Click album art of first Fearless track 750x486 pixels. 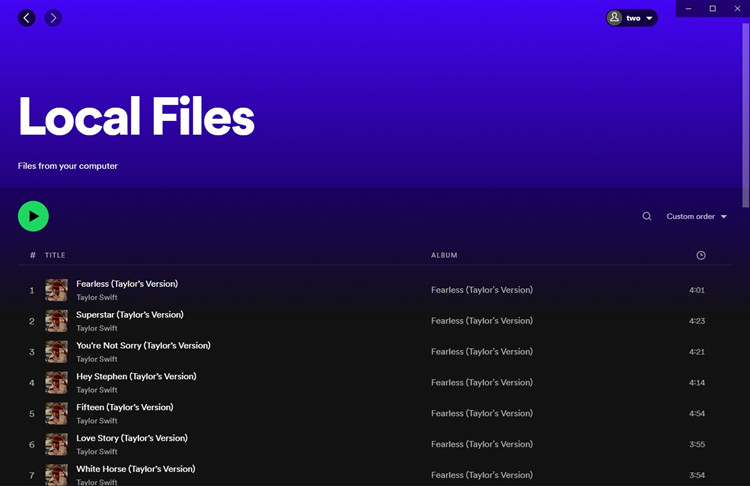56,290
